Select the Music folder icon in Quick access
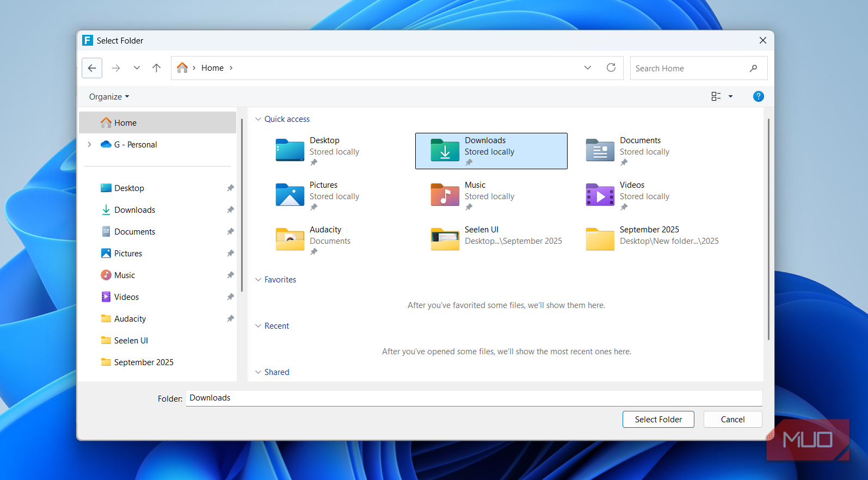 [445, 195]
